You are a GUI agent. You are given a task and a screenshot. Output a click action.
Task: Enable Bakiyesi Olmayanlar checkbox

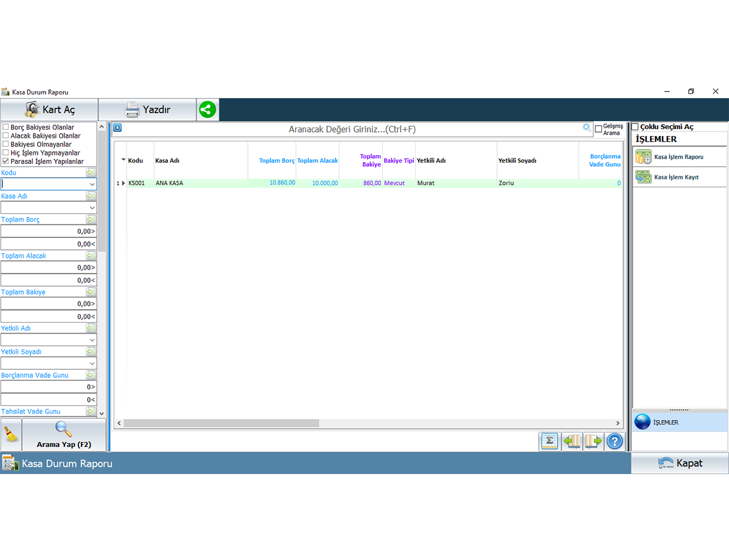pos(6,144)
